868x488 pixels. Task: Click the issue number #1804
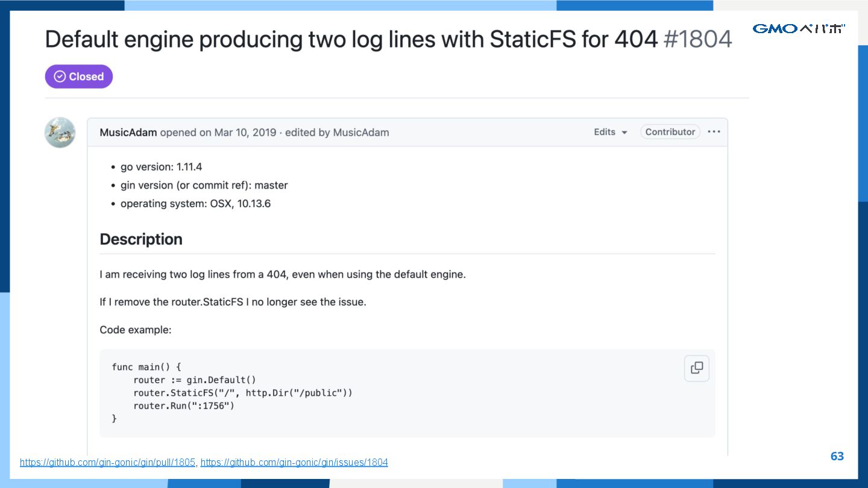click(697, 40)
